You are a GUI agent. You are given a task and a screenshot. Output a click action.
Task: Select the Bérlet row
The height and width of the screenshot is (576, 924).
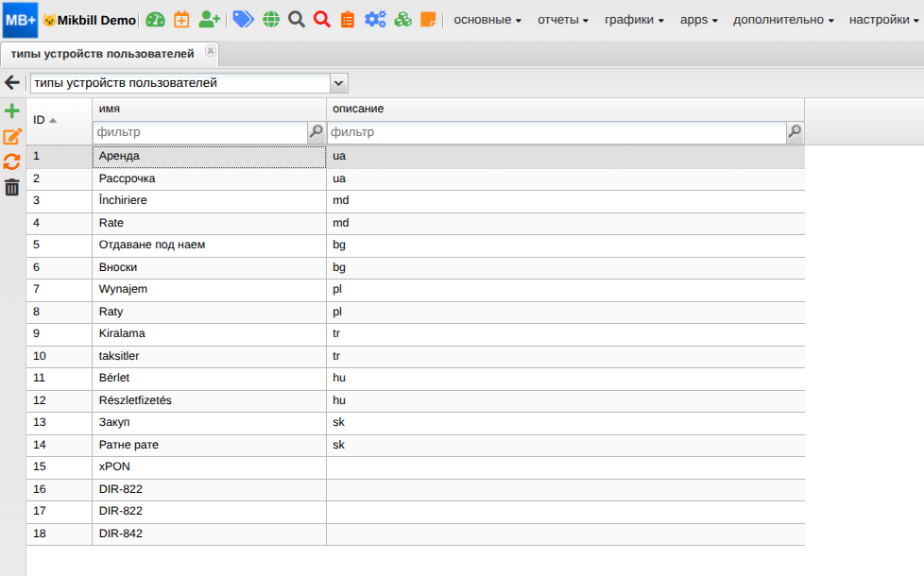pyautogui.click(x=416, y=378)
